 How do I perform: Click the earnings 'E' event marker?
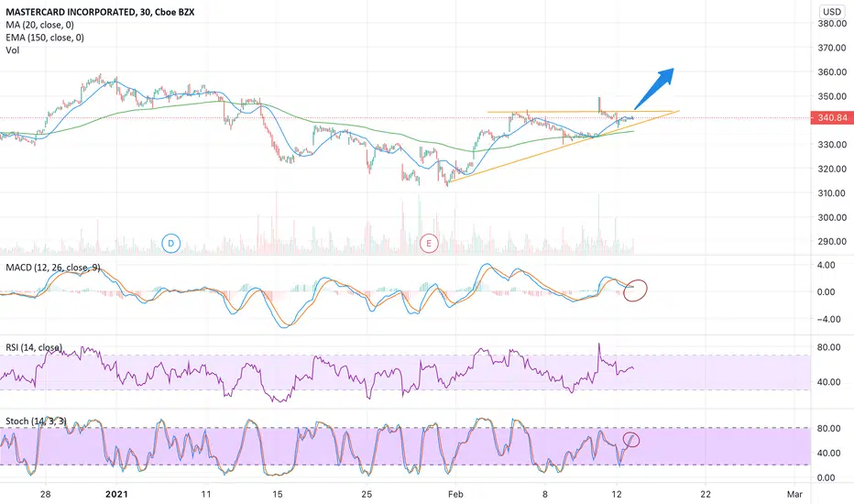[x=429, y=244]
